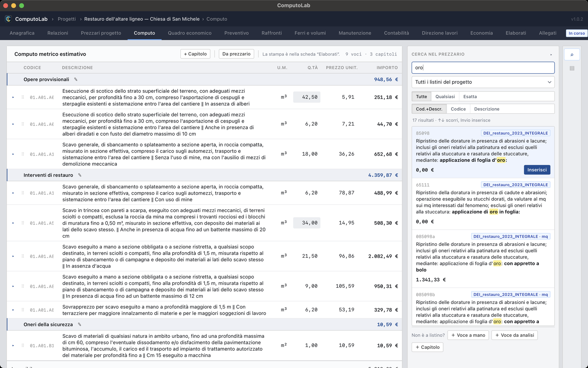Click the price list search field

tap(483, 67)
